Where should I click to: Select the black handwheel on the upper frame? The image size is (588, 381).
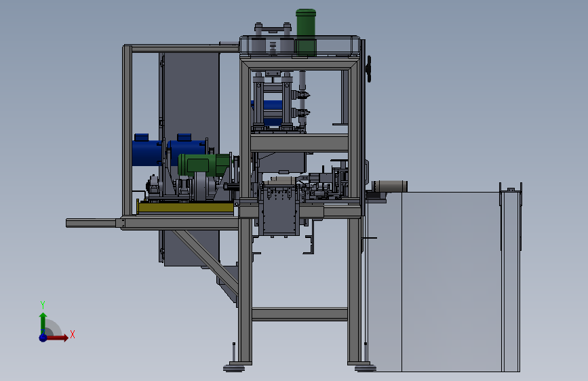(369, 69)
